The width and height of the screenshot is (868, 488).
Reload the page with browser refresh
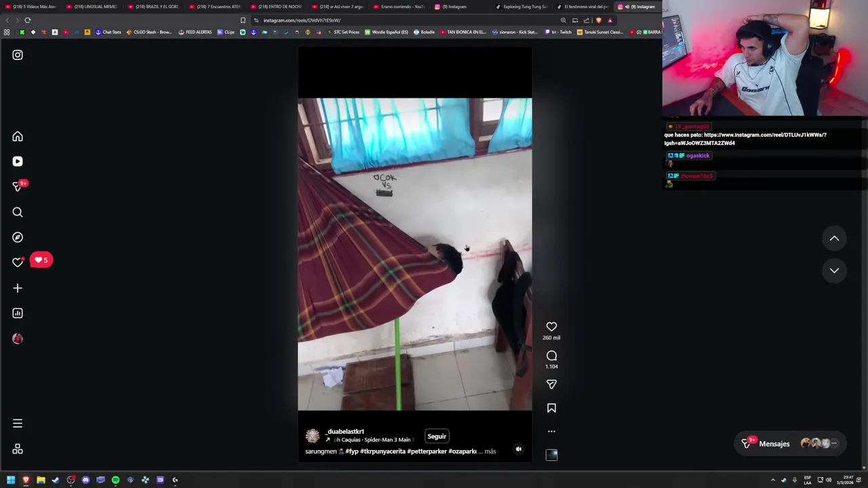(x=28, y=20)
